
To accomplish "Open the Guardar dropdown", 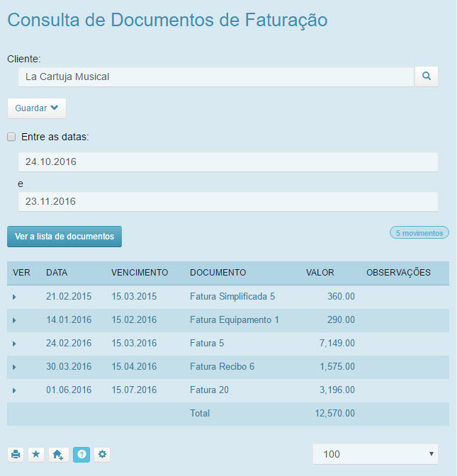I will click(36, 108).
